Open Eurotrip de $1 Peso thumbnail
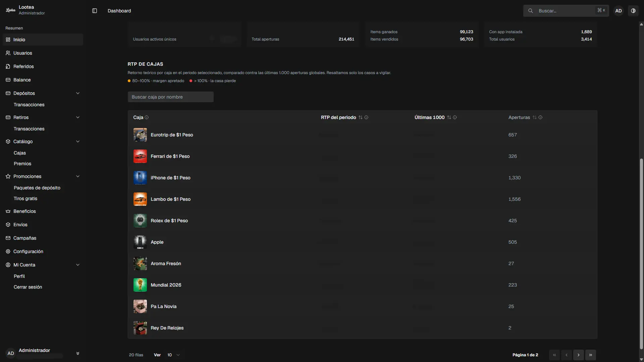The width and height of the screenshot is (644, 362). tap(140, 135)
